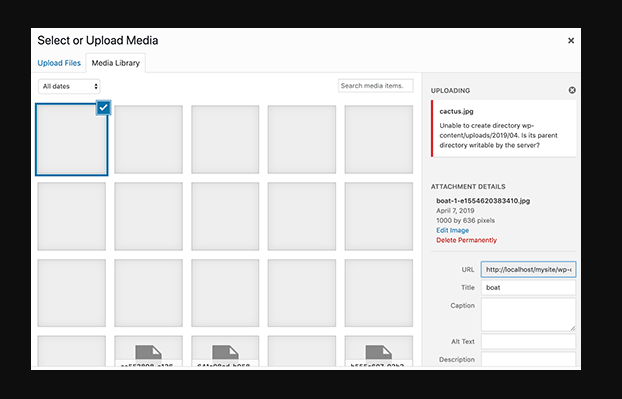Focus the Alt Text input field
Image resolution: width=622 pixels, height=399 pixels.
coord(528,341)
